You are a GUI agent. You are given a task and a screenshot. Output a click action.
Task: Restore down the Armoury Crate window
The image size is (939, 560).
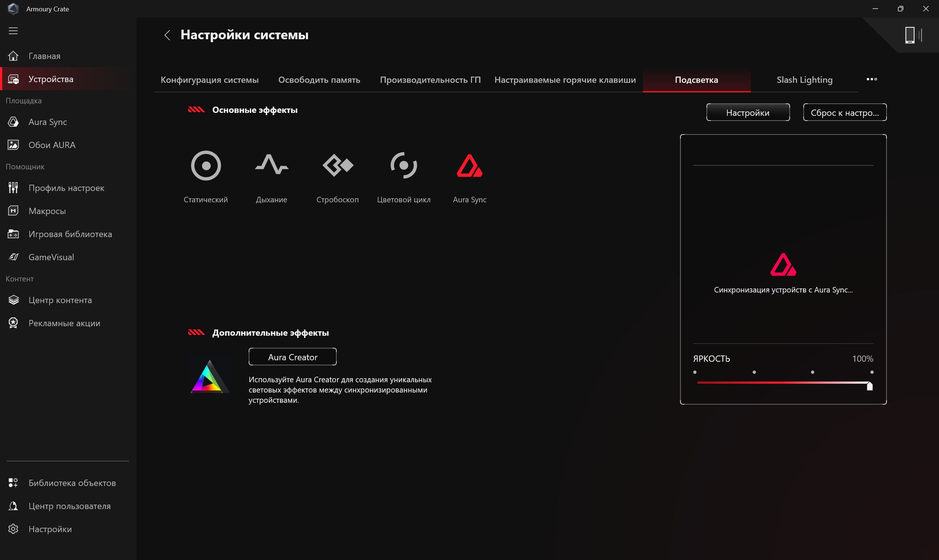point(900,9)
